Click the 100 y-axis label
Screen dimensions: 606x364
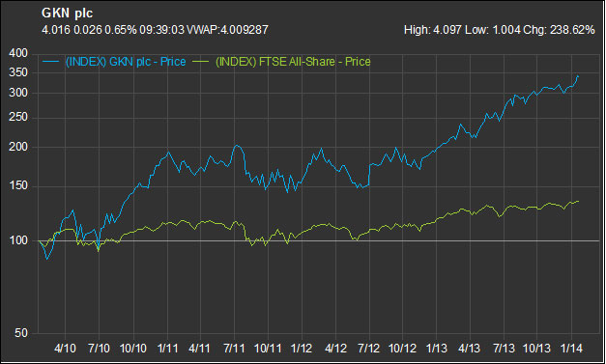[18, 240]
